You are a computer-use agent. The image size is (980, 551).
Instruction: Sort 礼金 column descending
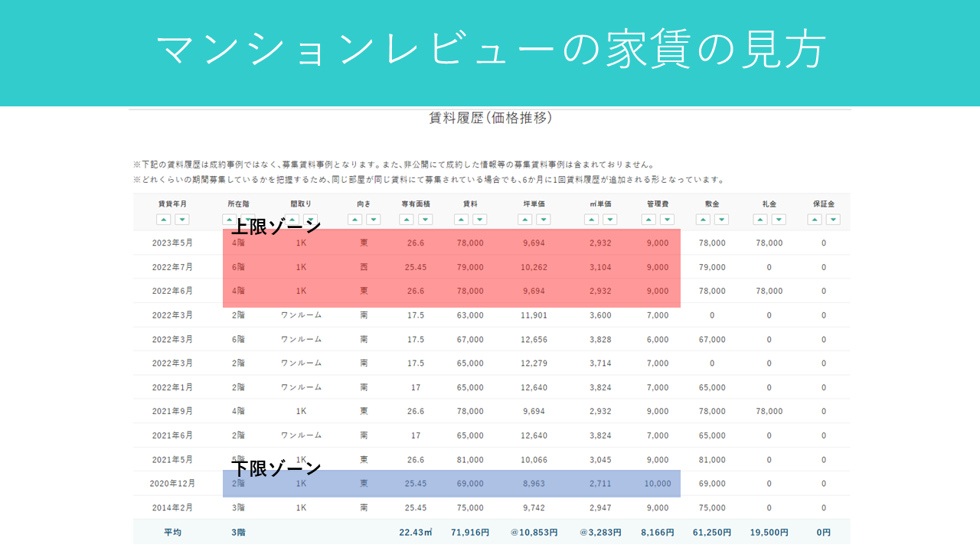779,220
